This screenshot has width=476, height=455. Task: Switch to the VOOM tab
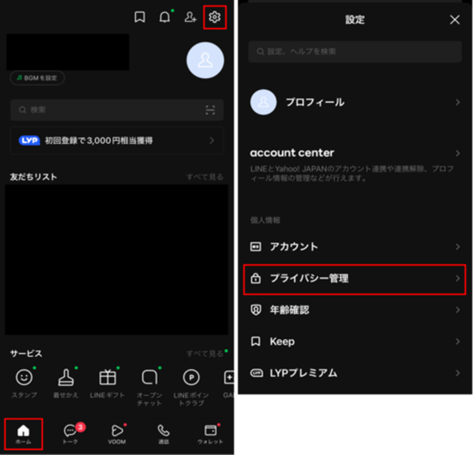[x=117, y=434]
